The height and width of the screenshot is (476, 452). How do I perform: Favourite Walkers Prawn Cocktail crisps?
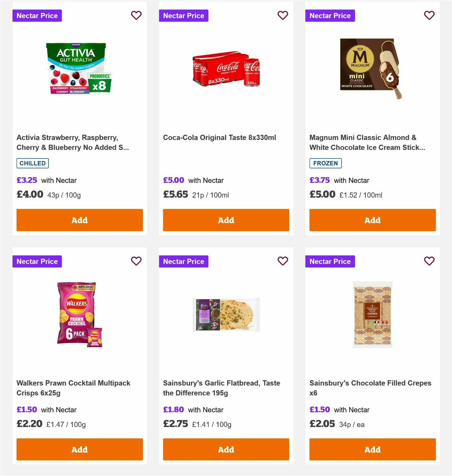136,261
